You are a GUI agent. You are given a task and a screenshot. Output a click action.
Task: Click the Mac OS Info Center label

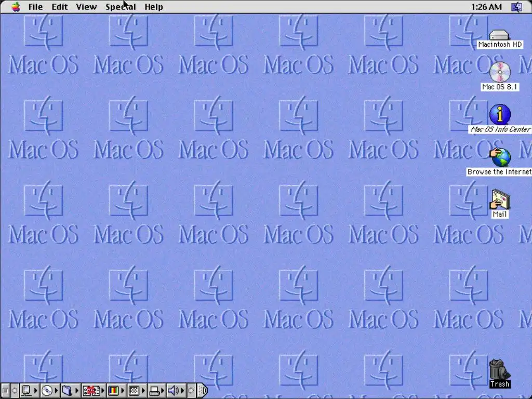tap(500, 129)
